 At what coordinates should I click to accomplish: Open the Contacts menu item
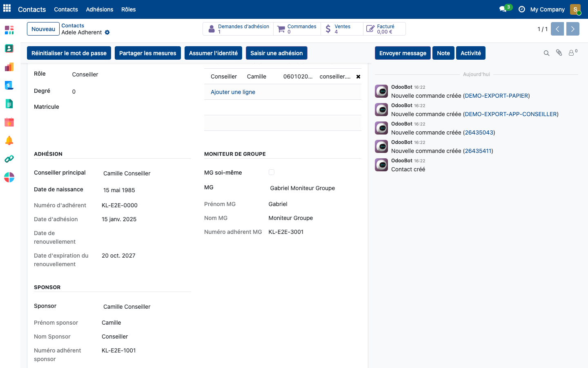pos(66,9)
